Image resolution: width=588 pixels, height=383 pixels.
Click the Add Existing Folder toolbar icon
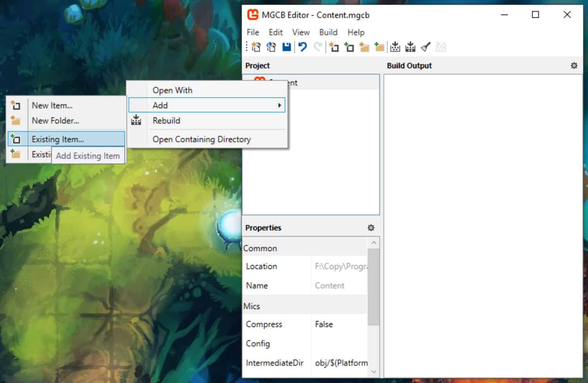pos(379,47)
